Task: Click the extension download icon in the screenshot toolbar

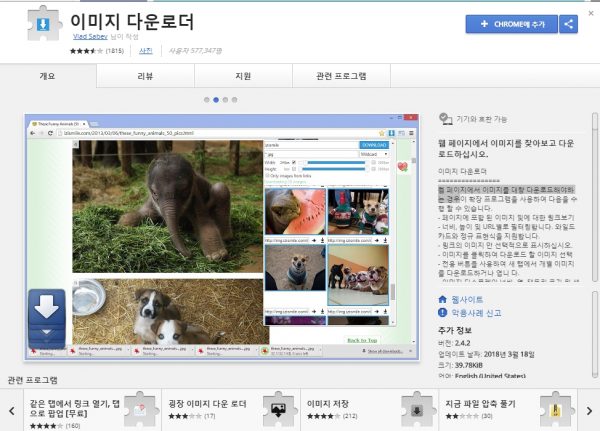Action: click(391, 133)
